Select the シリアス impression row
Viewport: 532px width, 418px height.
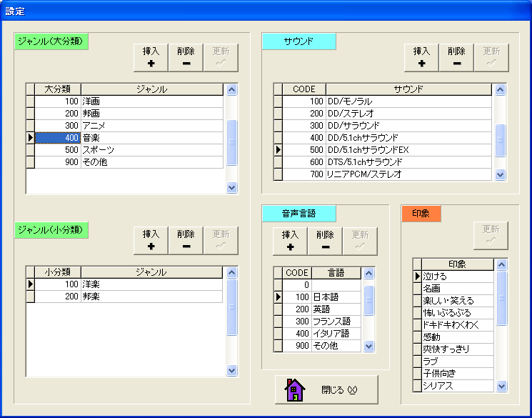[457, 386]
